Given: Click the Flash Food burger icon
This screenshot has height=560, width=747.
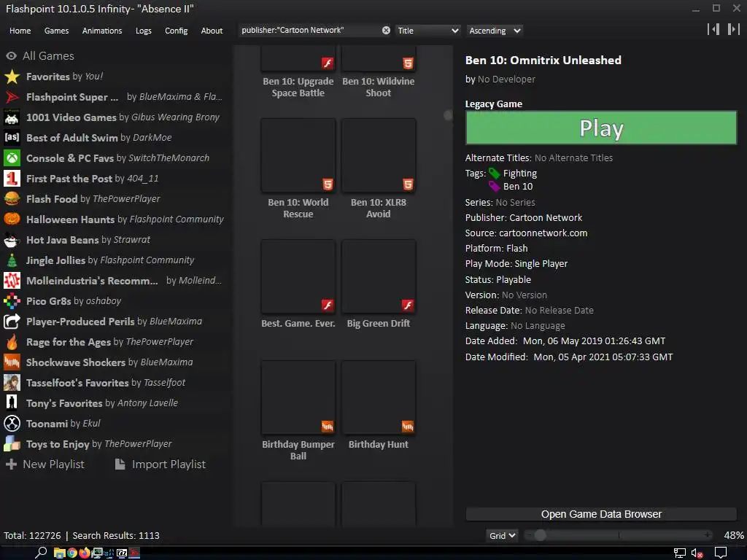Looking at the screenshot, I should (x=12, y=199).
